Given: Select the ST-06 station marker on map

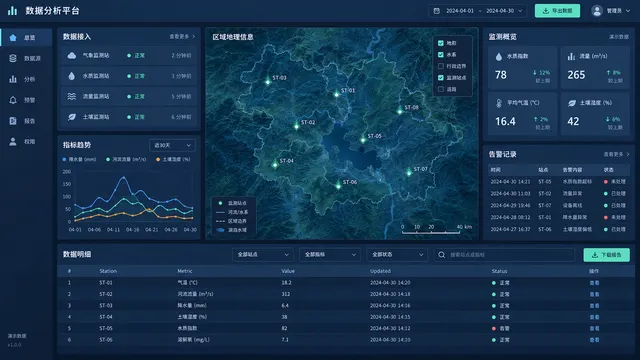Looking at the screenshot, I should 338,186.
